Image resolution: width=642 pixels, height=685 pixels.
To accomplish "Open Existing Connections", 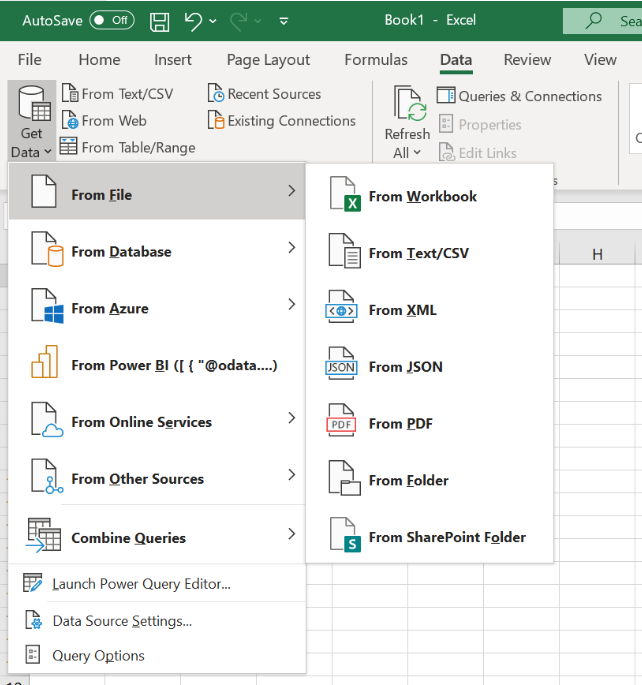I will 282,121.
